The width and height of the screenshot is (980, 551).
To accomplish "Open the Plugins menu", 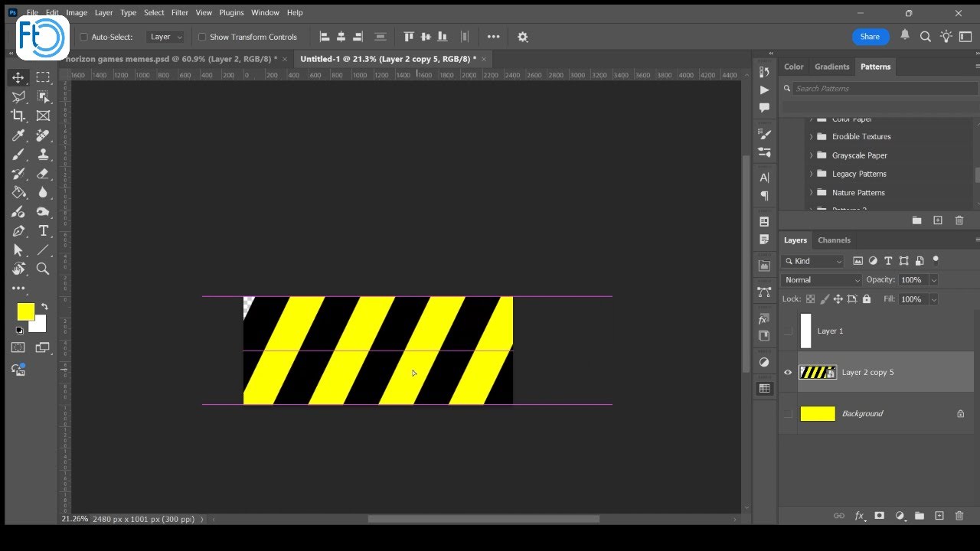I will 231,12.
